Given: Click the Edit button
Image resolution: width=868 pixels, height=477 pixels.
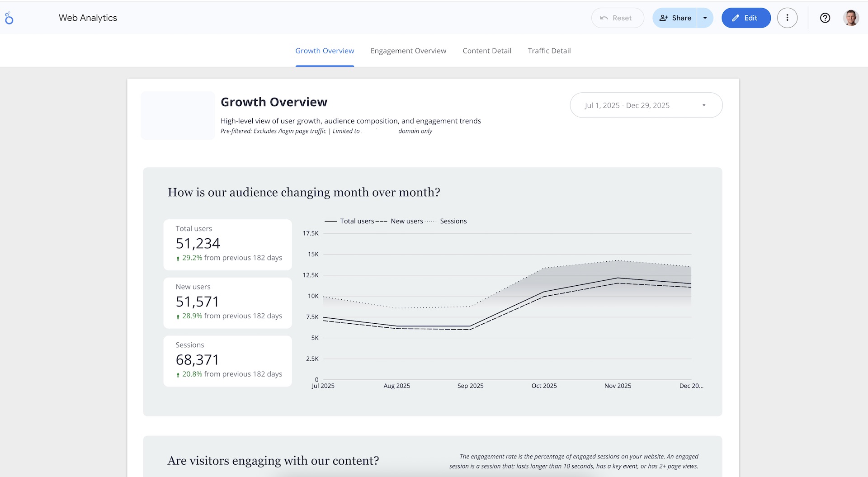Looking at the screenshot, I should 746,18.
